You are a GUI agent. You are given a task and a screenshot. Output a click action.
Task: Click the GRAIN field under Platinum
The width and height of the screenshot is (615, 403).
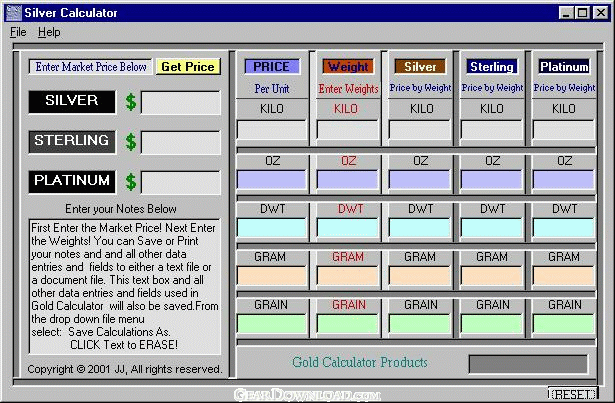[564, 324]
